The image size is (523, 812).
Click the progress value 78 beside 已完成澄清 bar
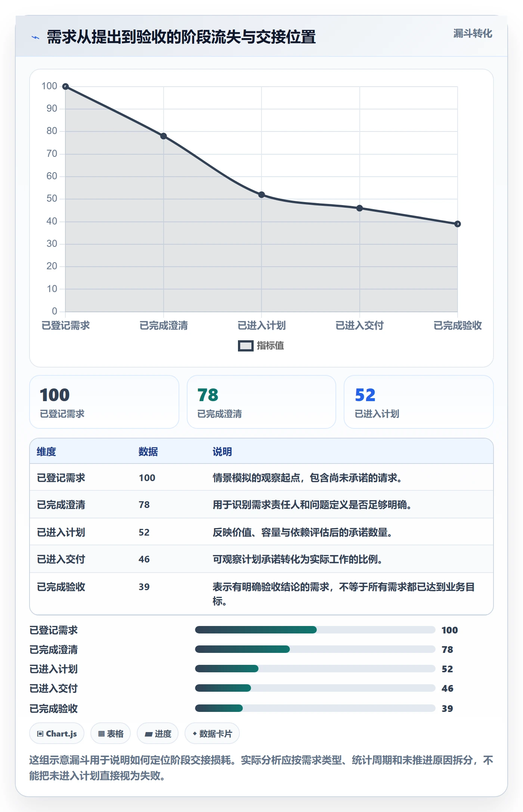(447, 650)
